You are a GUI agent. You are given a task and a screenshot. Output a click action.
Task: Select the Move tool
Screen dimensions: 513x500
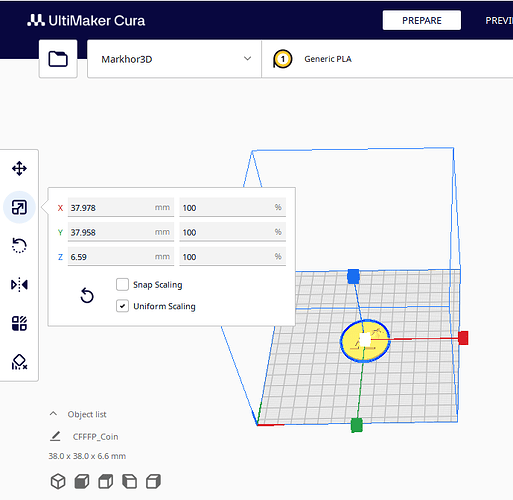coord(19,168)
